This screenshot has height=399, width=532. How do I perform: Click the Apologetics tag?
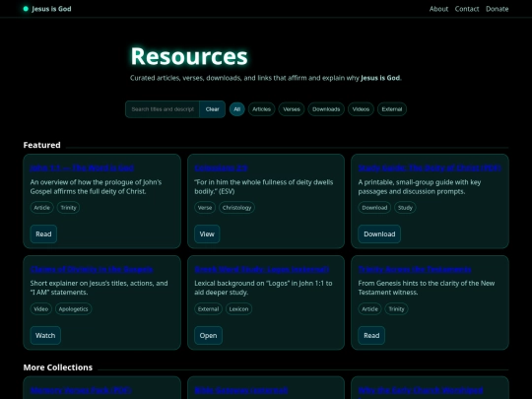(x=73, y=309)
